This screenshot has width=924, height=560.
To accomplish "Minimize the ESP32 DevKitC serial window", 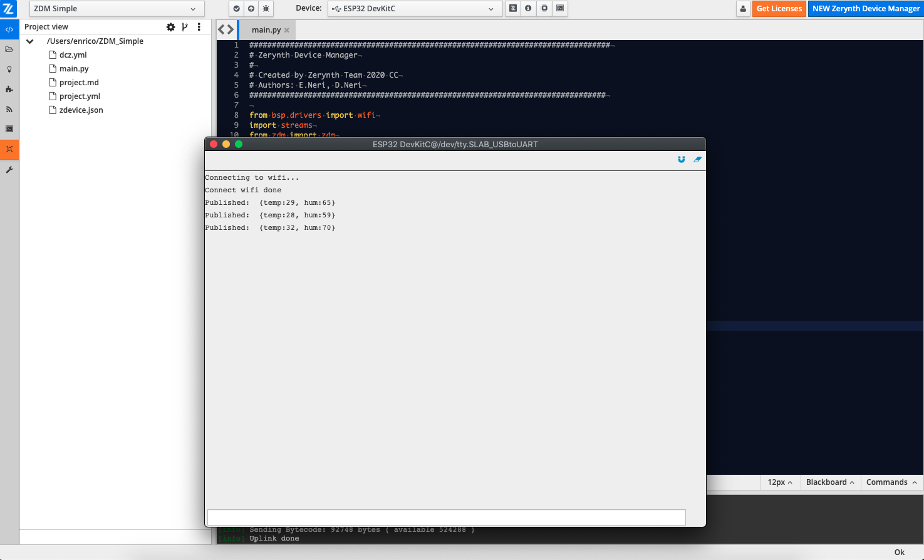I will [x=226, y=144].
